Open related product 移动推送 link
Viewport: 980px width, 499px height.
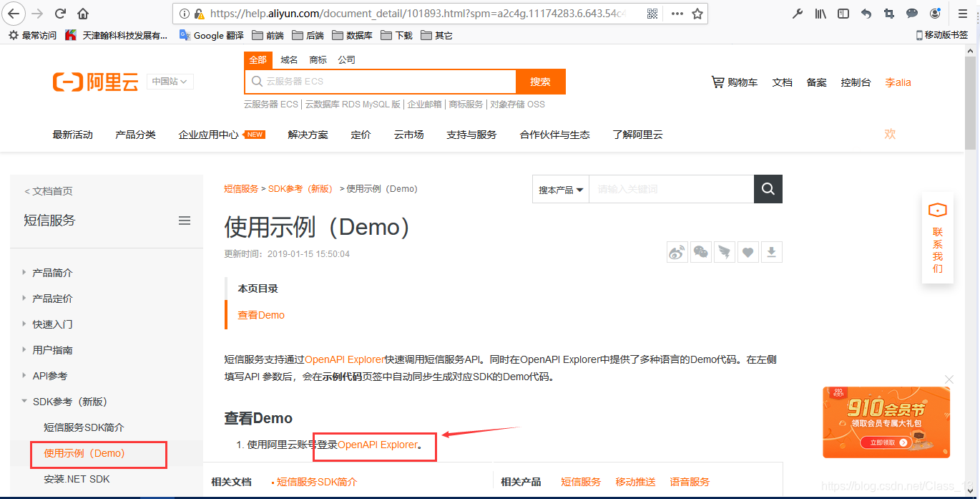pos(635,482)
